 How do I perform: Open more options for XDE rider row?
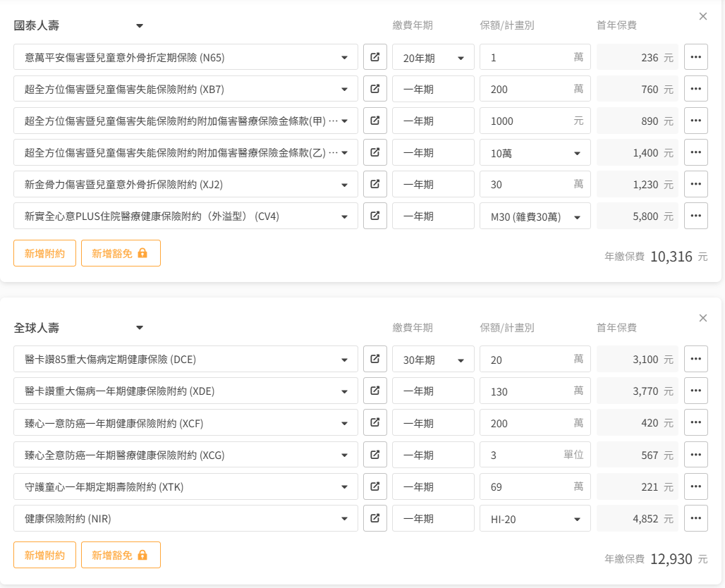click(695, 391)
